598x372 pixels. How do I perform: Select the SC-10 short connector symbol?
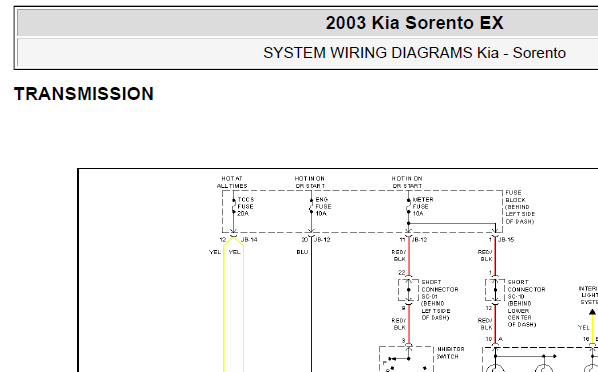tap(495, 290)
